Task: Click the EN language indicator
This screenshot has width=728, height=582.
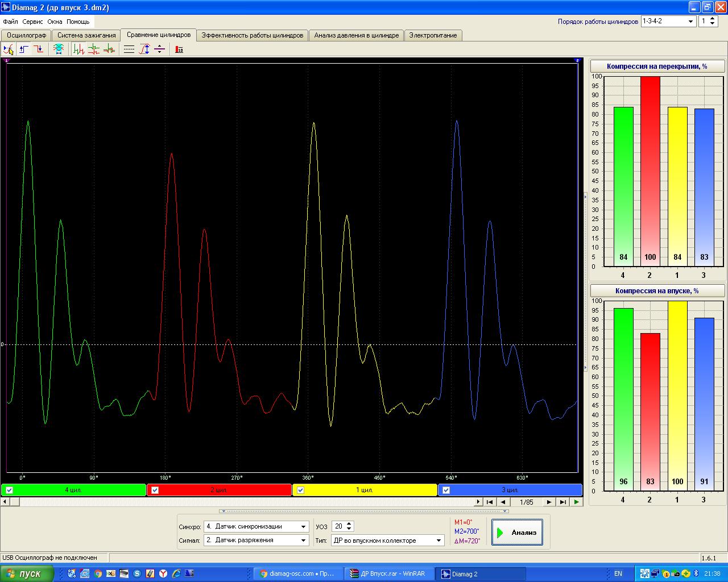Action: click(x=618, y=573)
